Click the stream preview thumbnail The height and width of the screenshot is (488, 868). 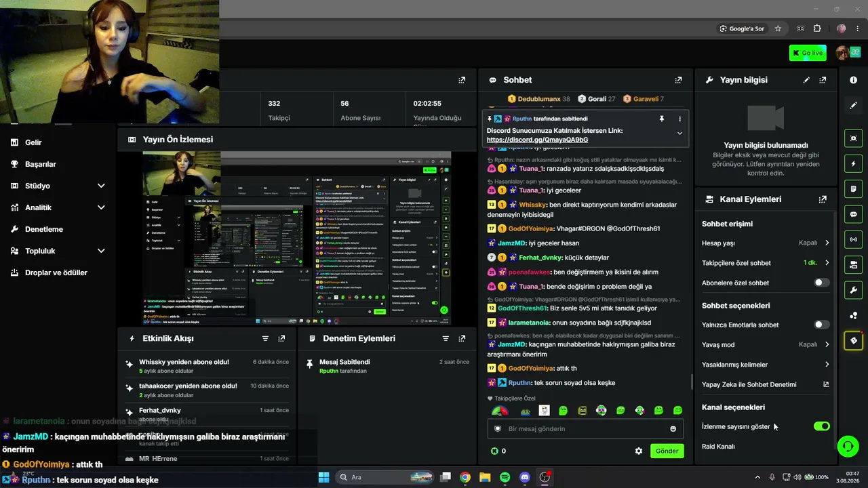tap(297, 238)
